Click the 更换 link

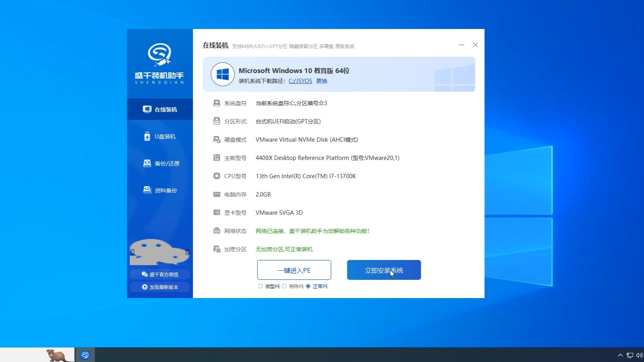[x=322, y=81]
